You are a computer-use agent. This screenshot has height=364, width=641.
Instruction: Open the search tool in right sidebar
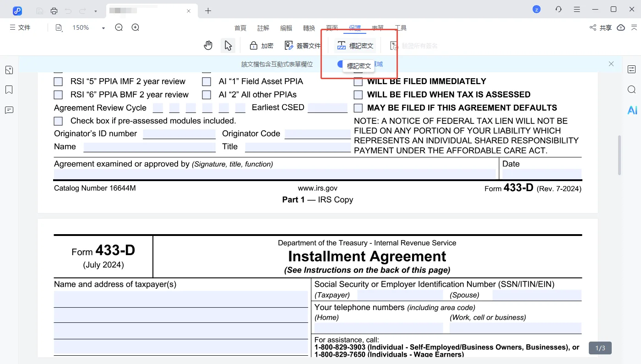coord(632,90)
